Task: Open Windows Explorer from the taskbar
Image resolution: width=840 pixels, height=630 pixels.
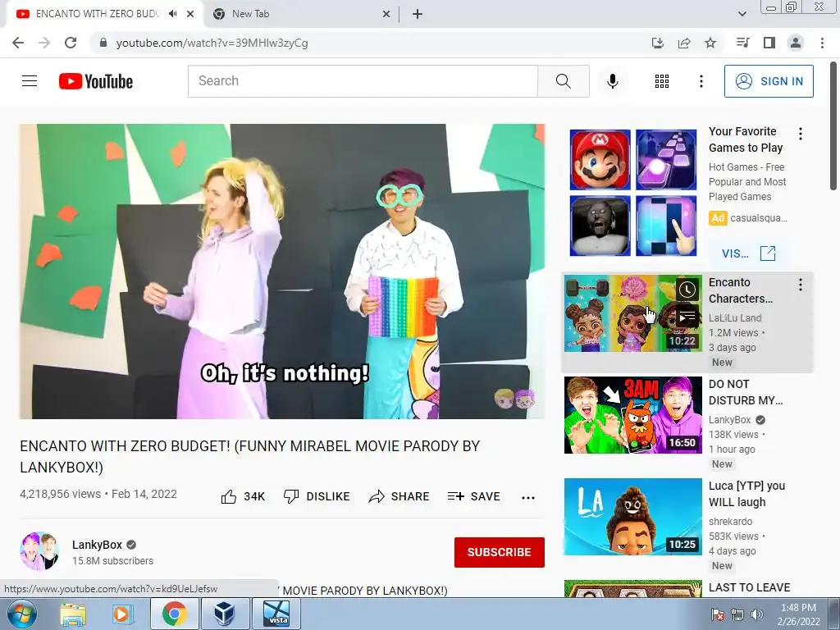Action: tap(73, 614)
